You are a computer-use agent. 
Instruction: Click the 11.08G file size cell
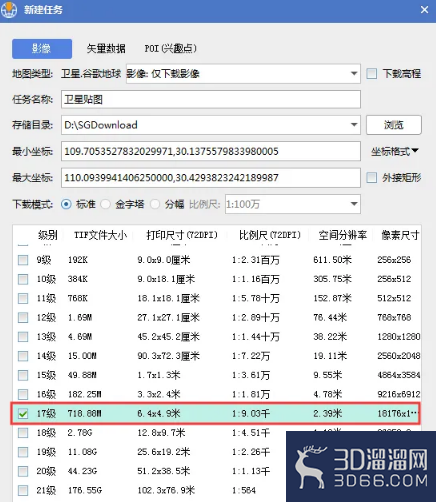point(82,452)
